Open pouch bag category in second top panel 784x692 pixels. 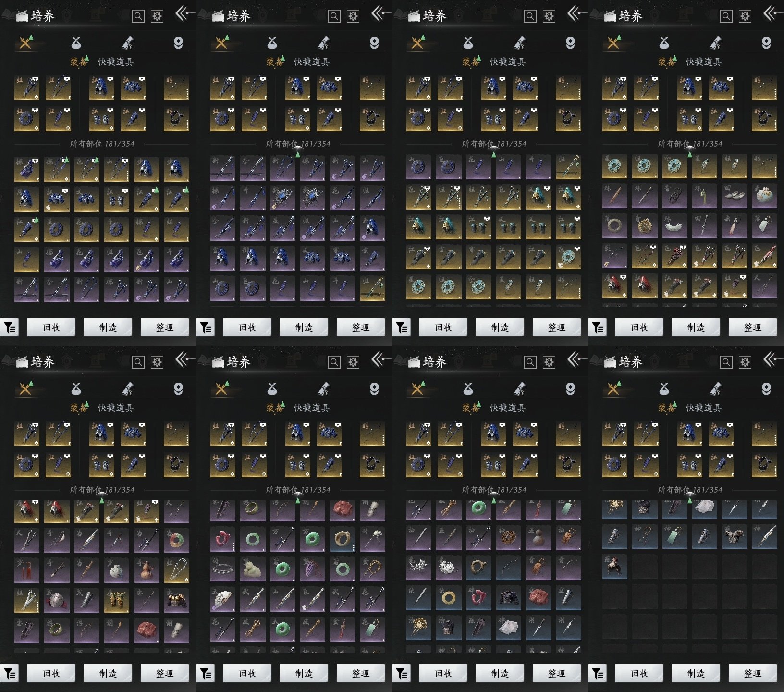point(272,43)
